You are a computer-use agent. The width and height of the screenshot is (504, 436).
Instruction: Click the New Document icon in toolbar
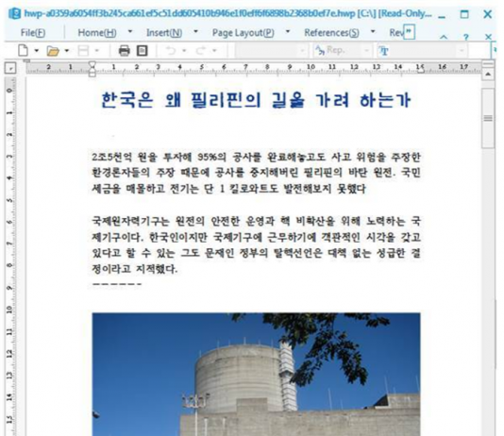click(x=24, y=50)
